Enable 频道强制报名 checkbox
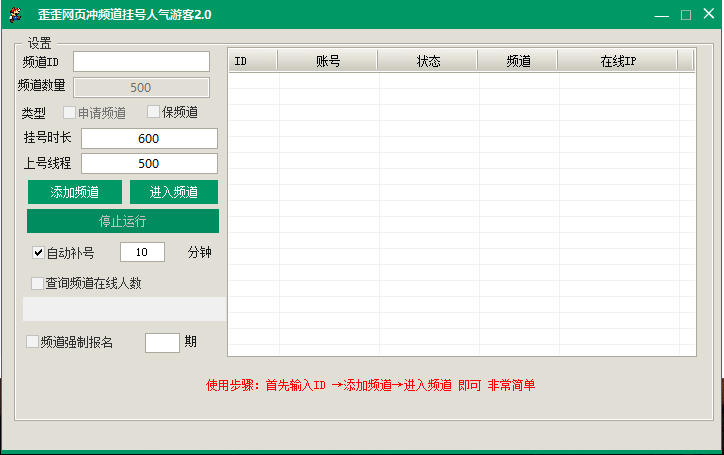The height and width of the screenshot is (455, 724). click(32, 342)
